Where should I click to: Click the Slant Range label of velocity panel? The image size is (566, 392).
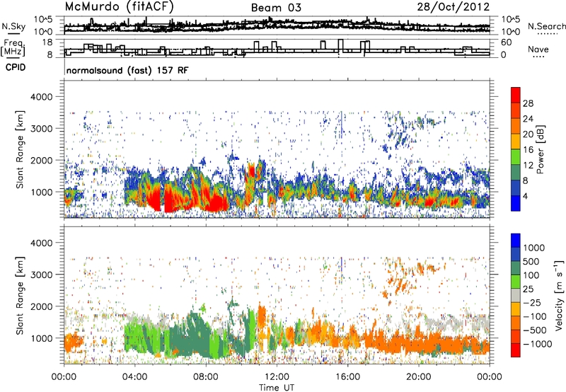click(x=20, y=295)
